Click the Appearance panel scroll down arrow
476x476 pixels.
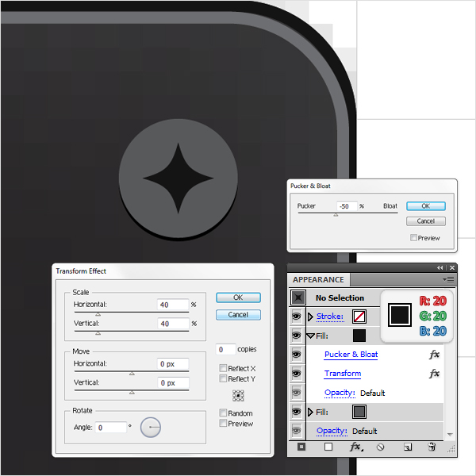coord(450,435)
